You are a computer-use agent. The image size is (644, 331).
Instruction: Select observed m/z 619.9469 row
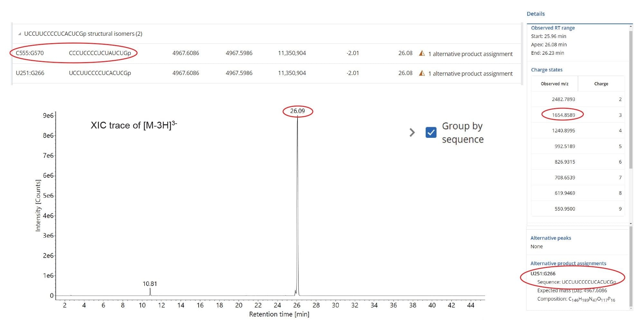pyautogui.click(x=578, y=193)
